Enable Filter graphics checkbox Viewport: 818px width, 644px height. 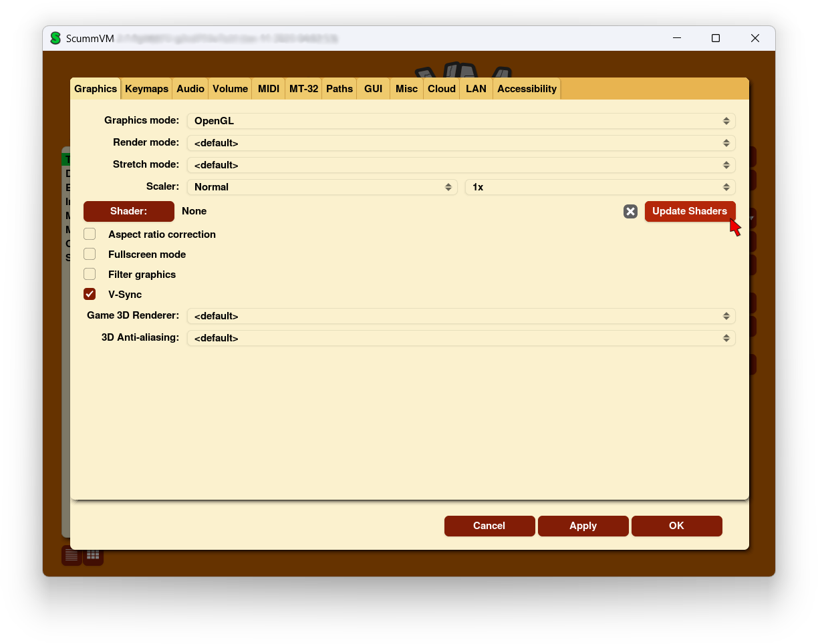coord(90,275)
